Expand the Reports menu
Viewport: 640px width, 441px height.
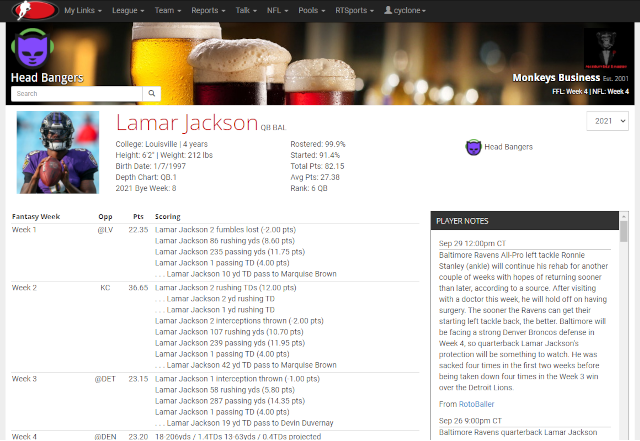(208, 11)
